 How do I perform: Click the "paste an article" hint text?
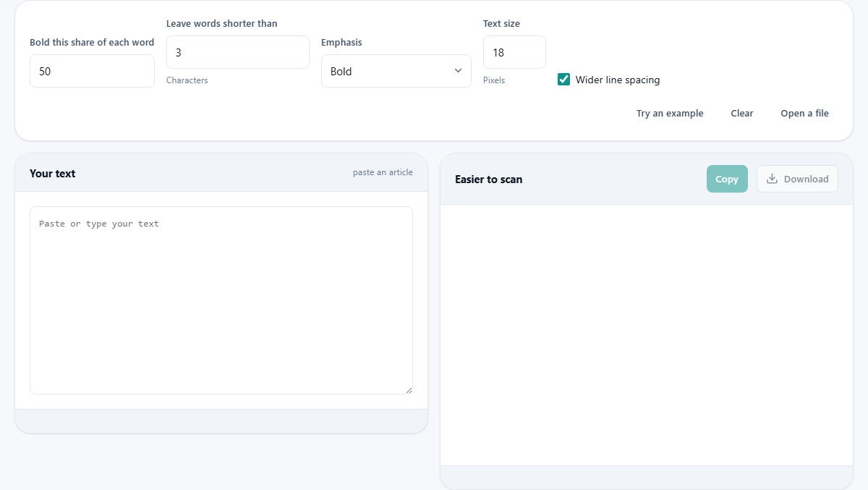pyautogui.click(x=383, y=172)
